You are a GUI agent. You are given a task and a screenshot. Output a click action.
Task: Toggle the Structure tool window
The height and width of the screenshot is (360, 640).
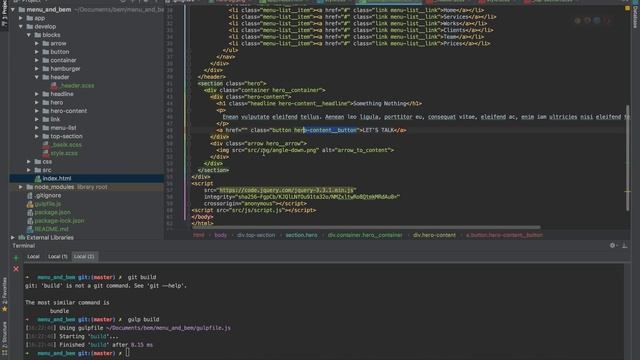coord(4,339)
